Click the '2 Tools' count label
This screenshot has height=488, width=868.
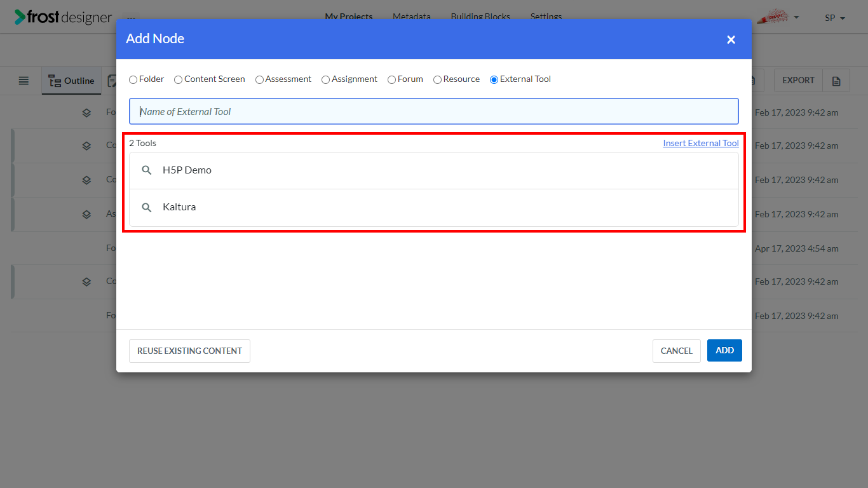(142, 143)
